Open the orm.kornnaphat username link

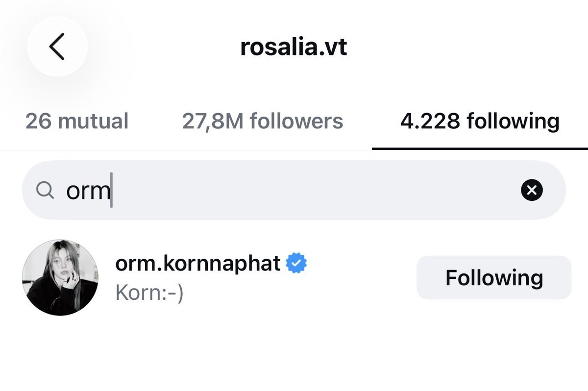click(198, 264)
